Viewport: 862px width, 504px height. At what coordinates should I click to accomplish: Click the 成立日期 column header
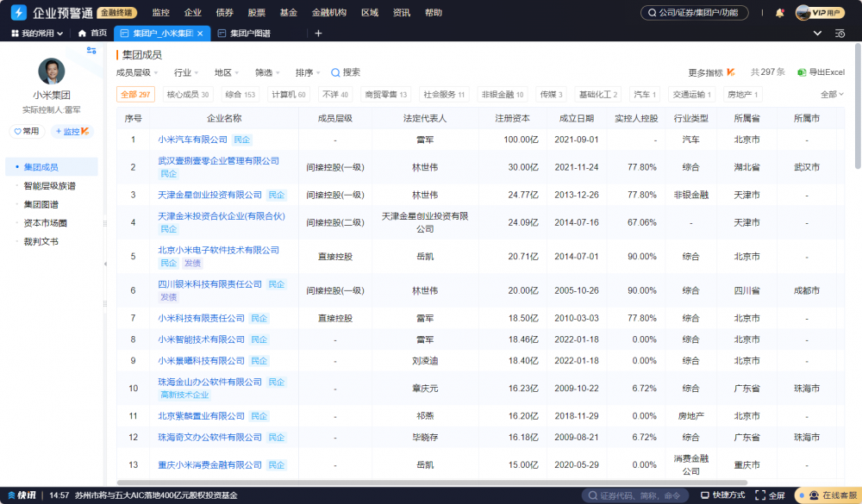(x=576, y=118)
